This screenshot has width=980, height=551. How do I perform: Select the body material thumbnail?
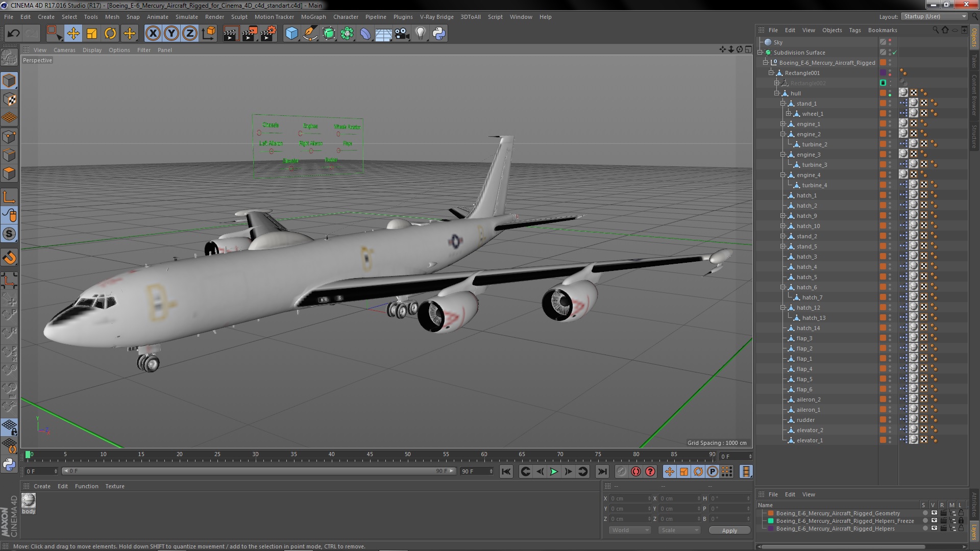29,500
